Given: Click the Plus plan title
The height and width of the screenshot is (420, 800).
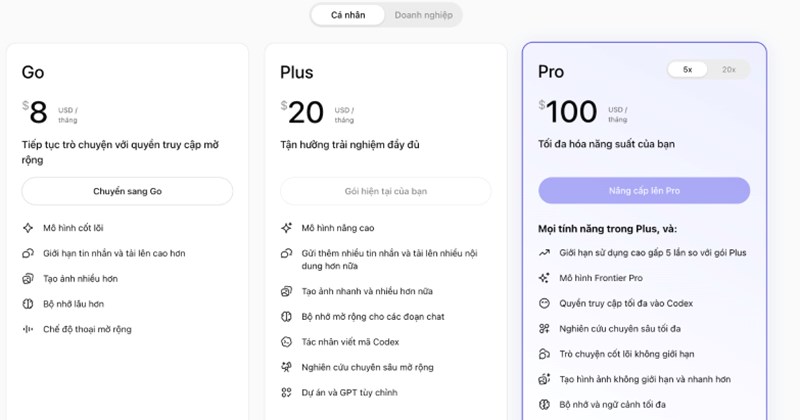Looking at the screenshot, I should 297,72.
